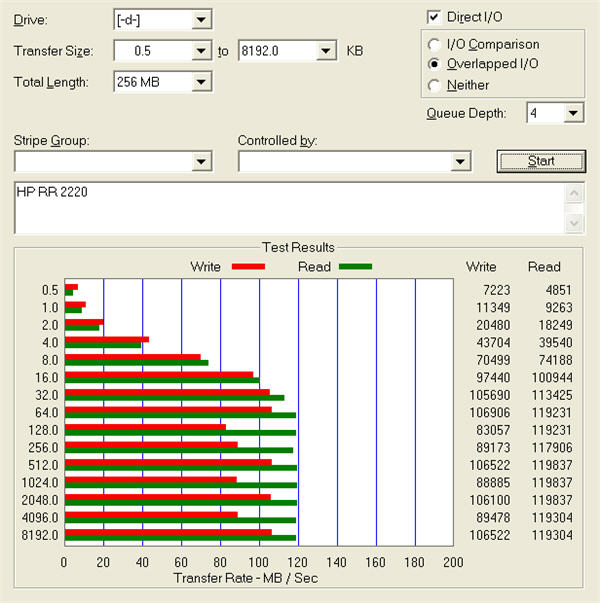This screenshot has width=600, height=603.
Task: Click the Write value 88885
Action: (493, 483)
